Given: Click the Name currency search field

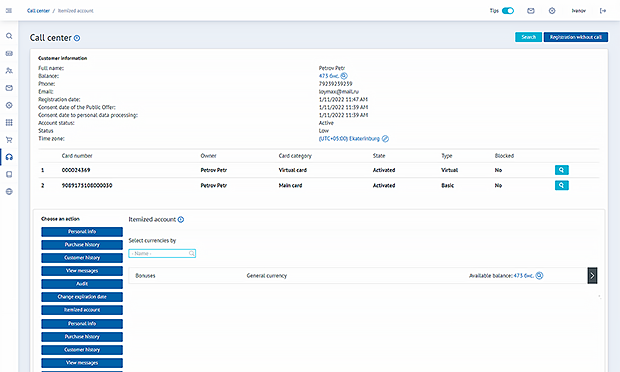Looking at the screenshot, I should (x=162, y=253).
